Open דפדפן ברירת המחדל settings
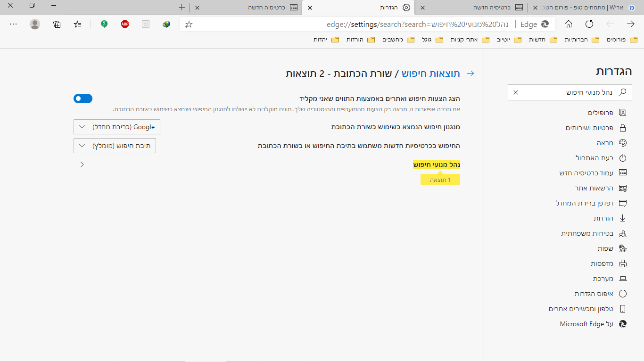Image resolution: width=644 pixels, height=362 pixels. tap(591, 203)
